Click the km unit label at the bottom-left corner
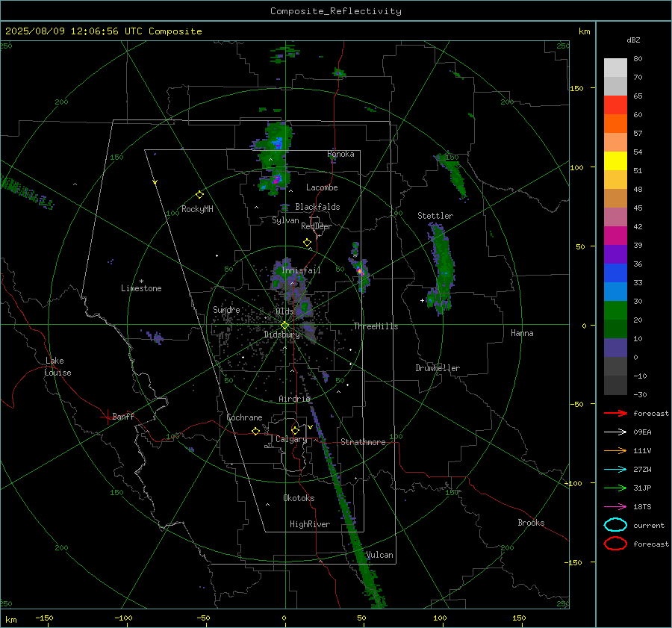Screen dimensions: 672x628 pos(10,620)
